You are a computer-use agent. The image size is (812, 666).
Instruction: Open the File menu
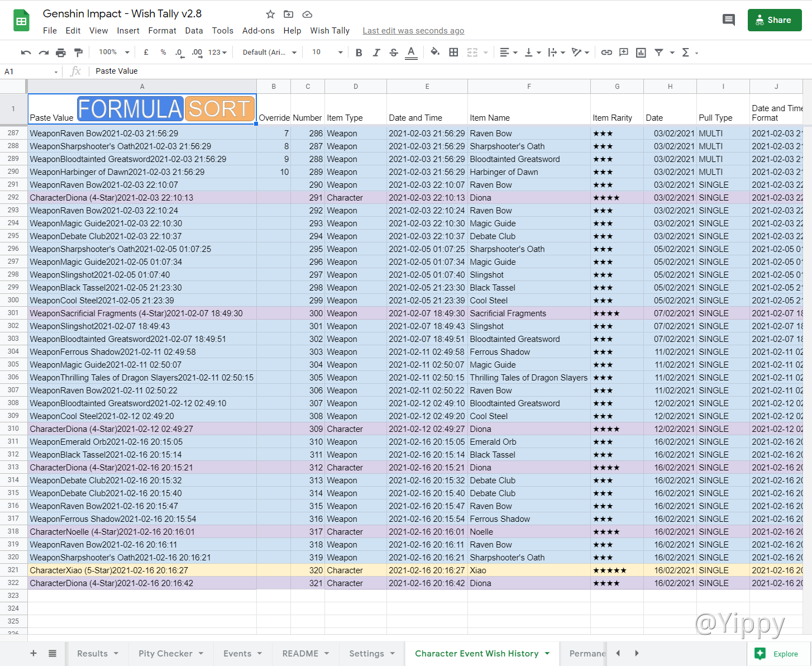[50, 31]
